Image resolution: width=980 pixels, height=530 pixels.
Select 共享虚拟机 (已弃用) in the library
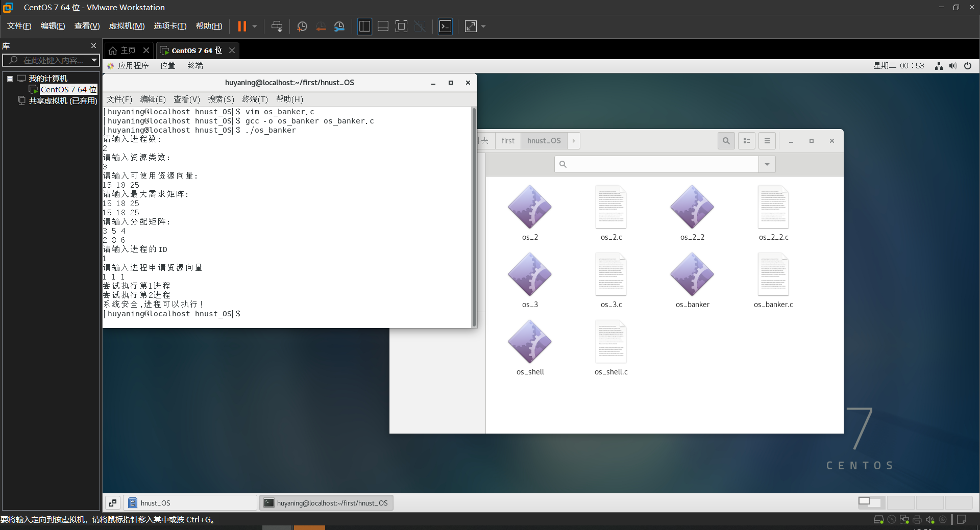pos(62,101)
